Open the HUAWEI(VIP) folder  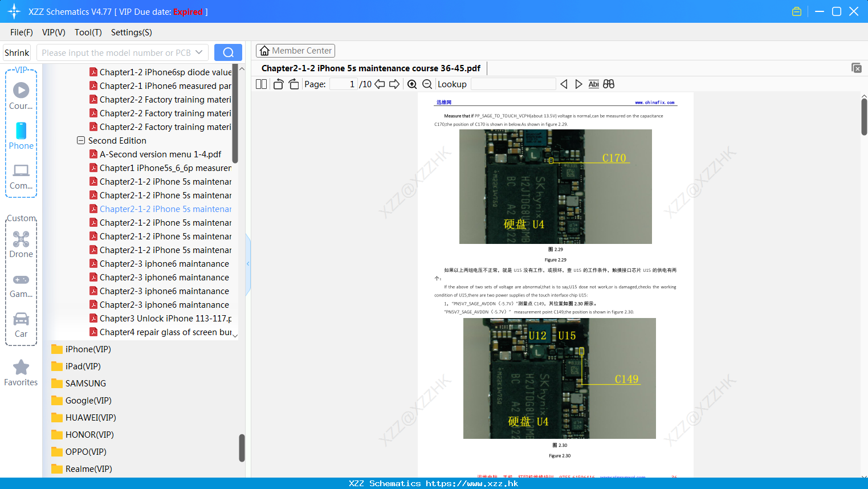pos(84,418)
